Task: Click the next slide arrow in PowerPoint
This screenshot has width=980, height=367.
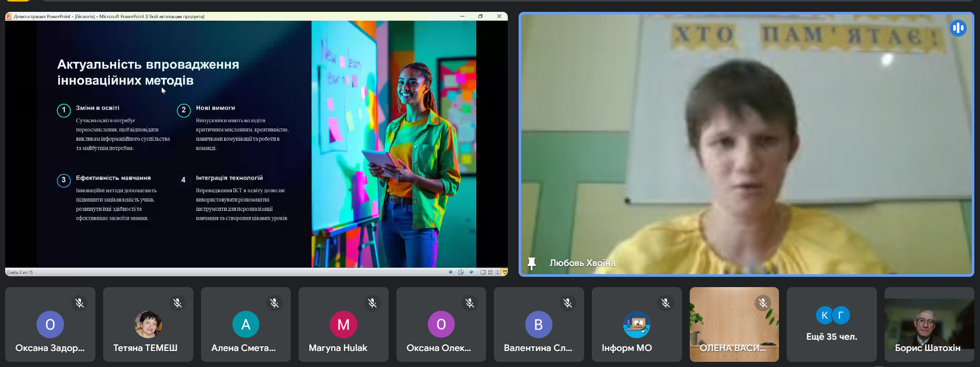Action: tap(471, 272)
